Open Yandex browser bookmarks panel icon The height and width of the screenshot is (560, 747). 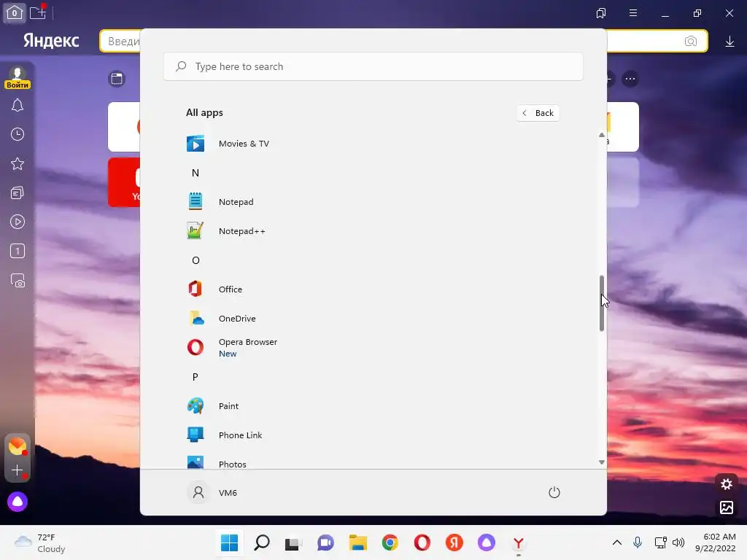[x=601, y=13]
